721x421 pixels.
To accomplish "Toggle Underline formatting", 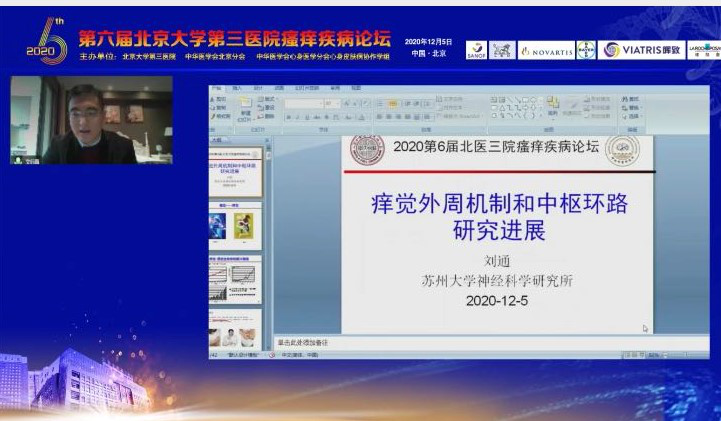I will point(307,117).
